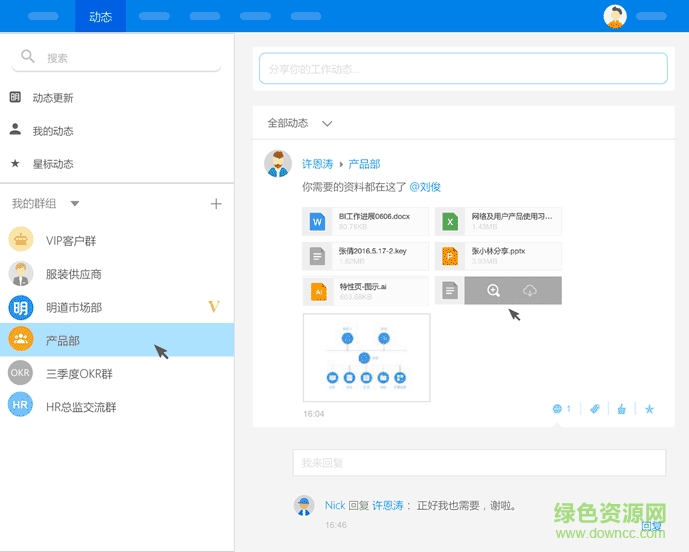Click the 产品部 link in post header
The image size is (689, 552).
click(x=364, y=164)
